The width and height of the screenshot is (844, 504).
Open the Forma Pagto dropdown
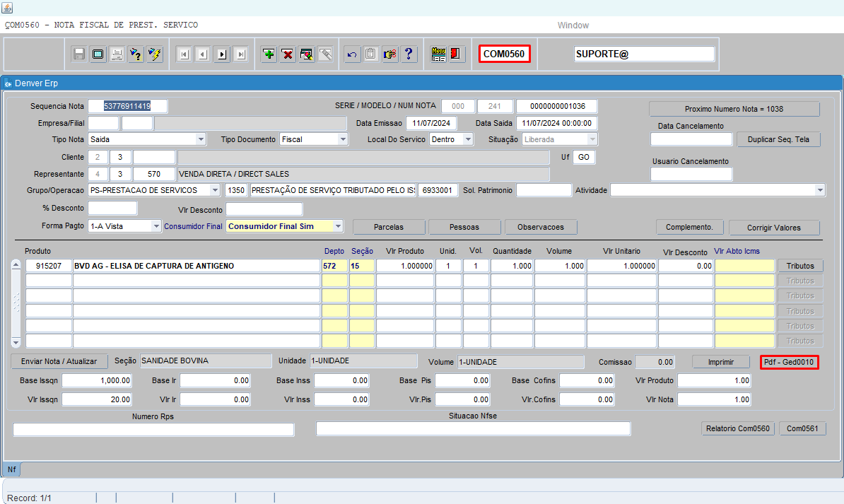coord(156,226)
